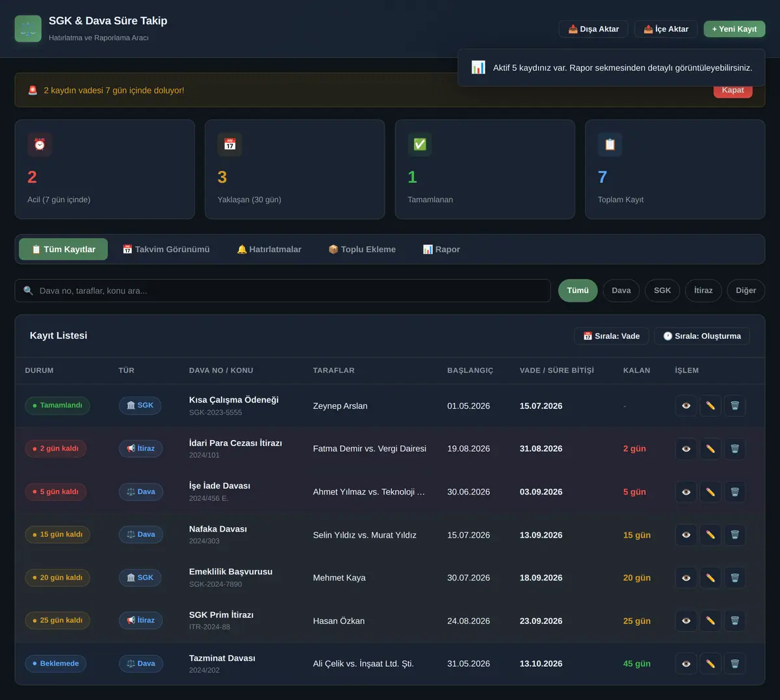The width and height of the screenshot is (780, 700).
Task: Delete the Kısa Çalışma Ödeneği record
Action: (x=734, y=406)
